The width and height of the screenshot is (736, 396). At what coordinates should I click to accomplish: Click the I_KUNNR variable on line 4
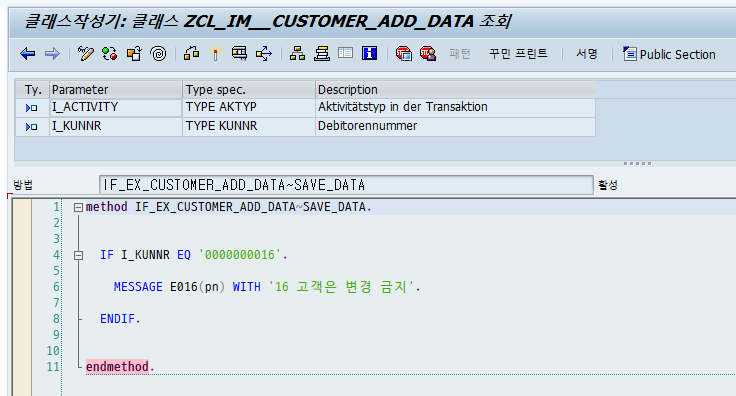pos(145,255)
